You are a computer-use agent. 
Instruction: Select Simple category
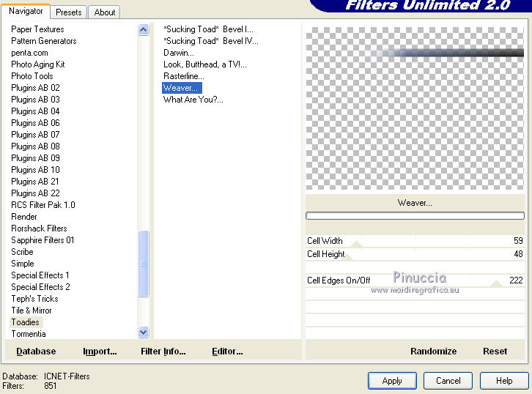coord(23,264)
